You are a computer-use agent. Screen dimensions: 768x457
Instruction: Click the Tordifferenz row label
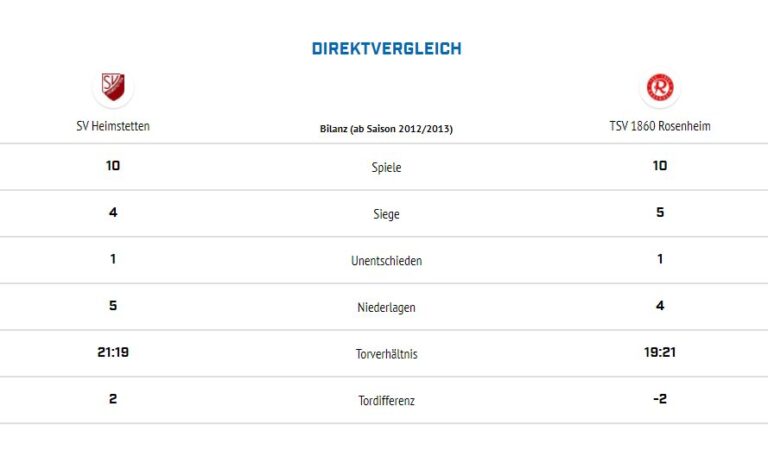(x=386, y=401)
